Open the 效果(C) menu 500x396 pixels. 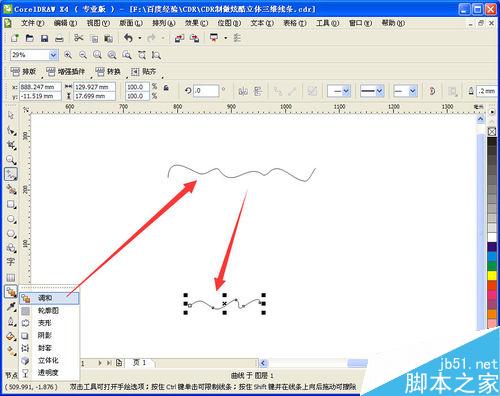[196, 23]
